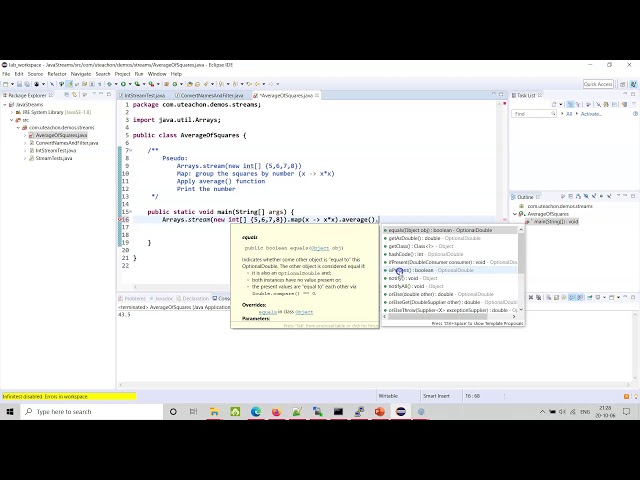The height and width of the screenshot is (480, 640).
Task: Click Link with Editor icon in Package Explorer
Action: pyautogui.click(x=75, y=95)
